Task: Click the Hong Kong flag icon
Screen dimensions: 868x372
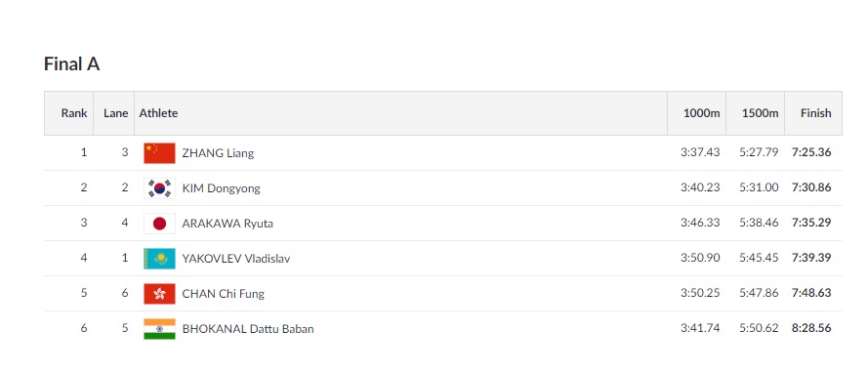Action: coord(159,294)
